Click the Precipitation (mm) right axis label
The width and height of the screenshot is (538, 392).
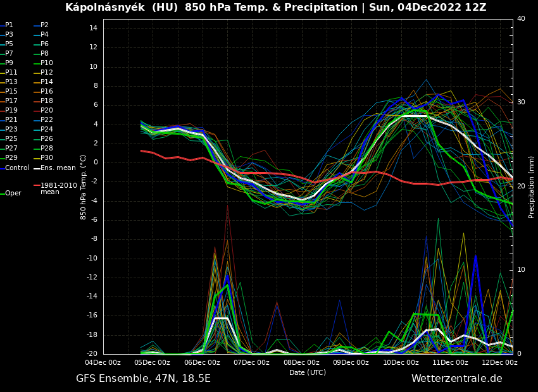[x=532, y=187]
